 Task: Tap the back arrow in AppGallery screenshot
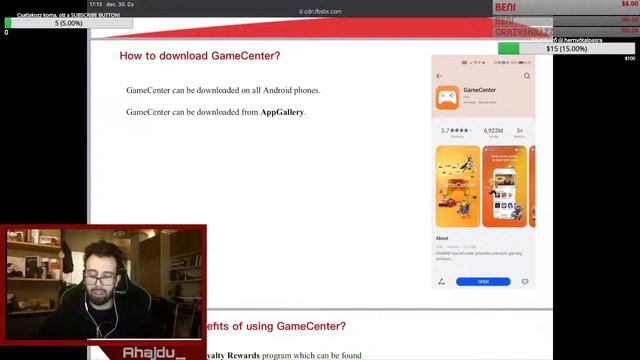click(439, 76)
